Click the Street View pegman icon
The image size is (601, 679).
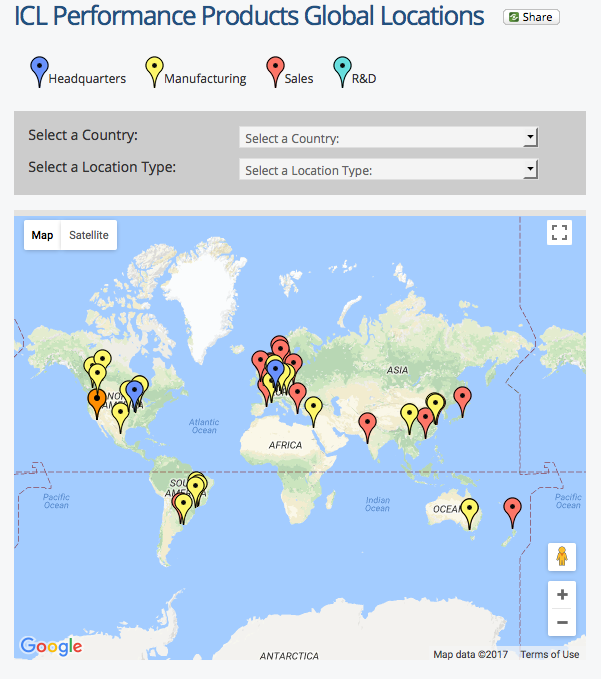562,557
